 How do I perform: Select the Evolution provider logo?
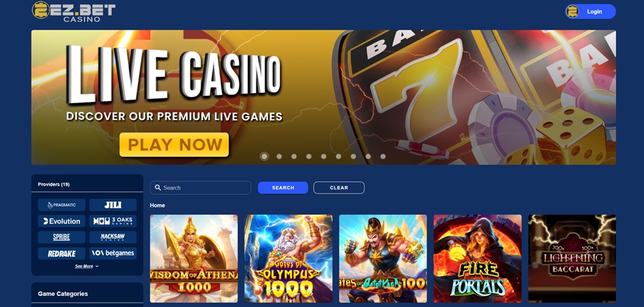pos(62,221)
